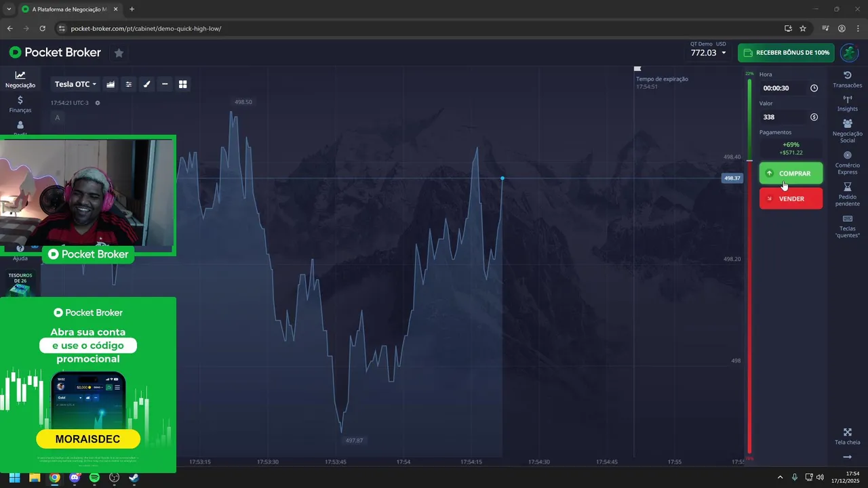Click the minus line tool icon

tap(165, 84)
